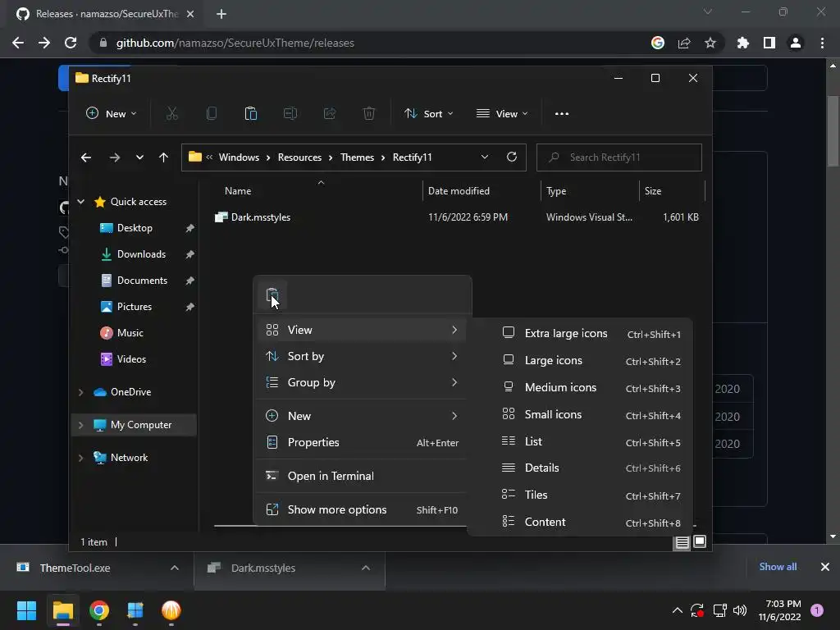
Task: Choose Tiles view in submenu
Action: coord(581,495)
